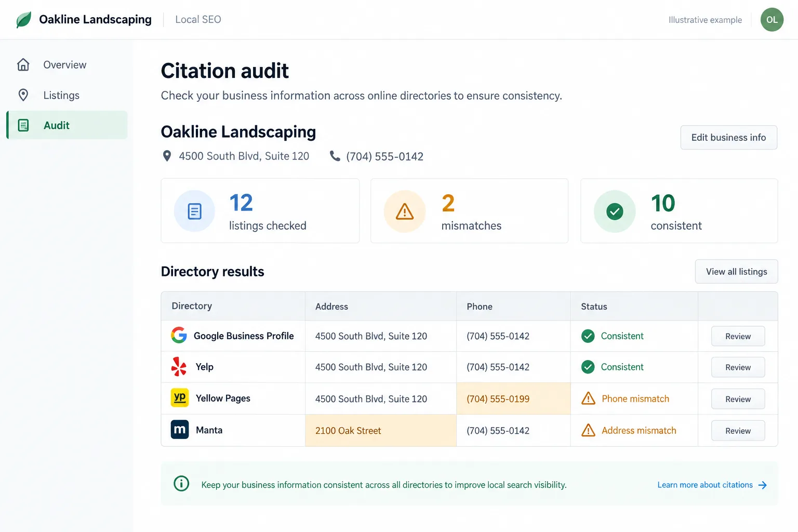Click the Yellow Pages logo icon
Image resolution: width=798 pixels, height=532 pixels.
pos(180,398)
